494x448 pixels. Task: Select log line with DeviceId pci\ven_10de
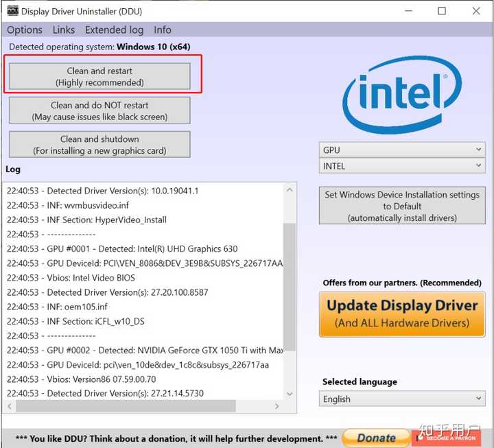tap(138, 365)
